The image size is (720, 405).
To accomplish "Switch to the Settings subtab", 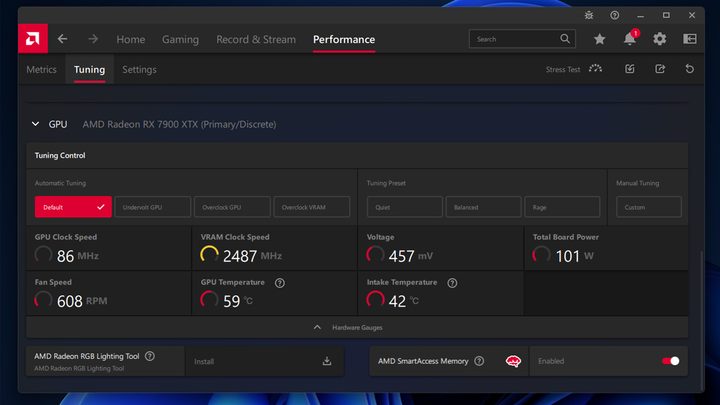I will point(139,69).
